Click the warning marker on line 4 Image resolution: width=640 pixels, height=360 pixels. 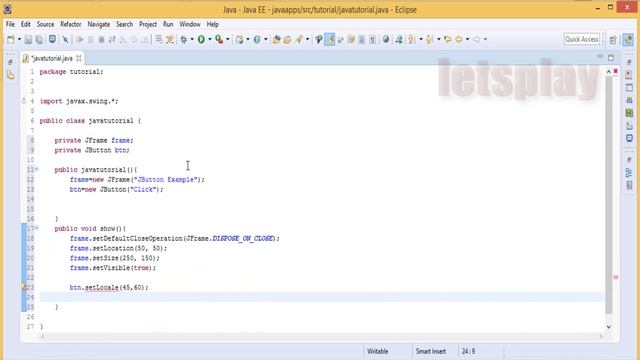pos(24,101)
